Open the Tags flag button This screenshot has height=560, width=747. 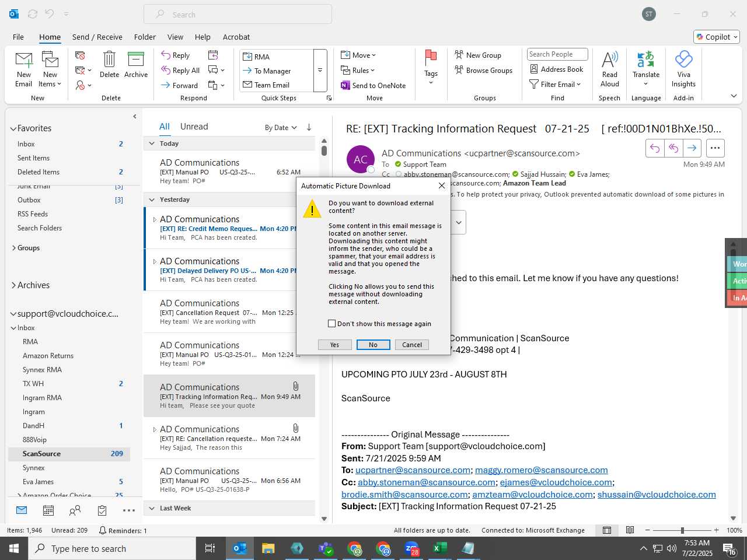pos(431,67)
